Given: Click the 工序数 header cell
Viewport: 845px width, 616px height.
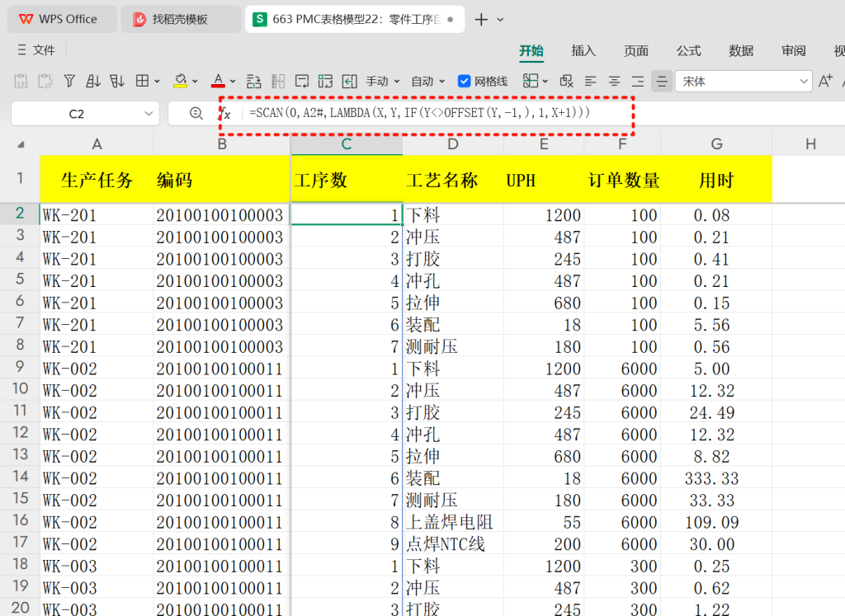Looking at the screenshot, I should [347, 179].
